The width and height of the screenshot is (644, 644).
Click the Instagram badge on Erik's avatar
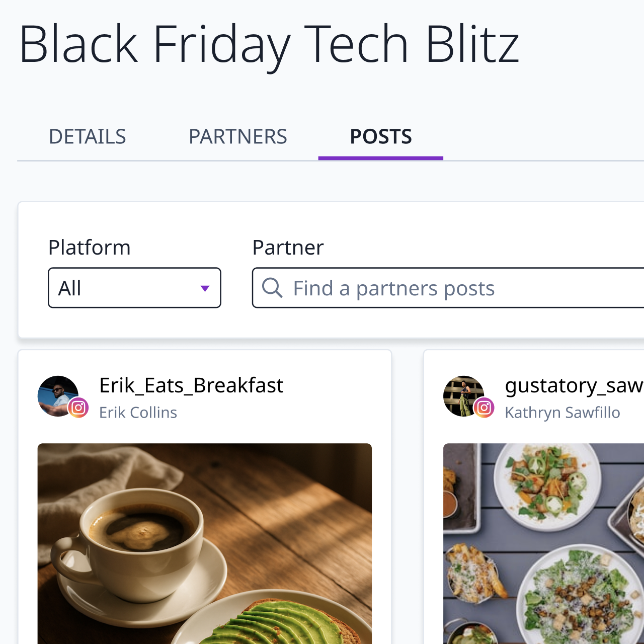78,408
